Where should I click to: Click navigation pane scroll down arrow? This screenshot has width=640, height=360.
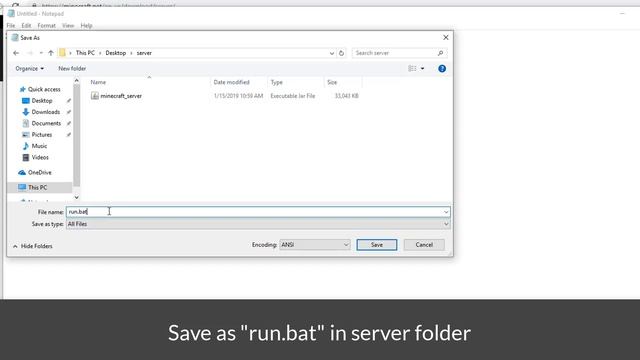(76, 198)
